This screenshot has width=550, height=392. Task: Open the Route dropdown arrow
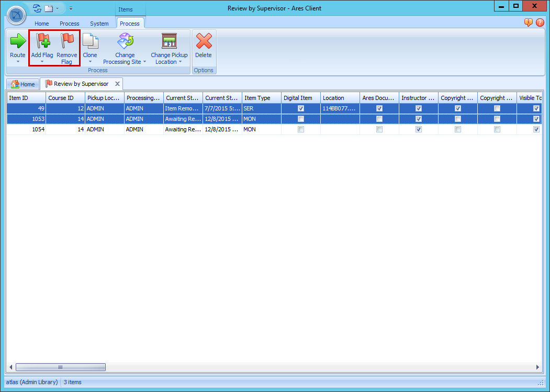[17, 62]
